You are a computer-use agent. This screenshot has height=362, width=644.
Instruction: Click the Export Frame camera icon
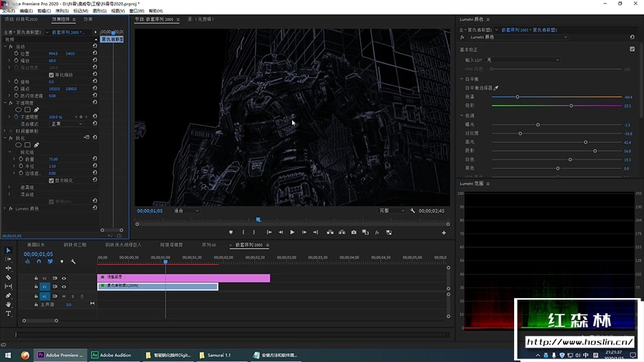coord(354,232)
